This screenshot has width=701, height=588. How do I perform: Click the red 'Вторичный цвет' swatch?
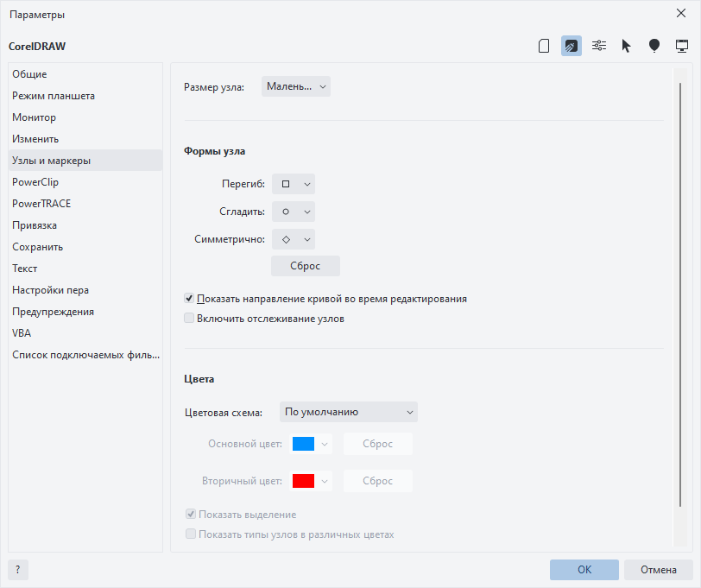pyautogui.click(x=303, y=481)
